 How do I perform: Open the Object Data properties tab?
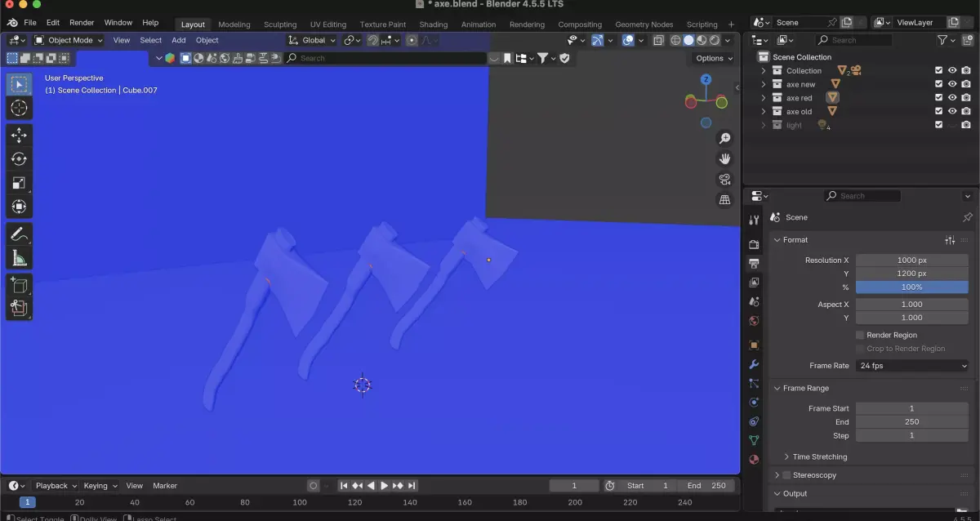754,441
